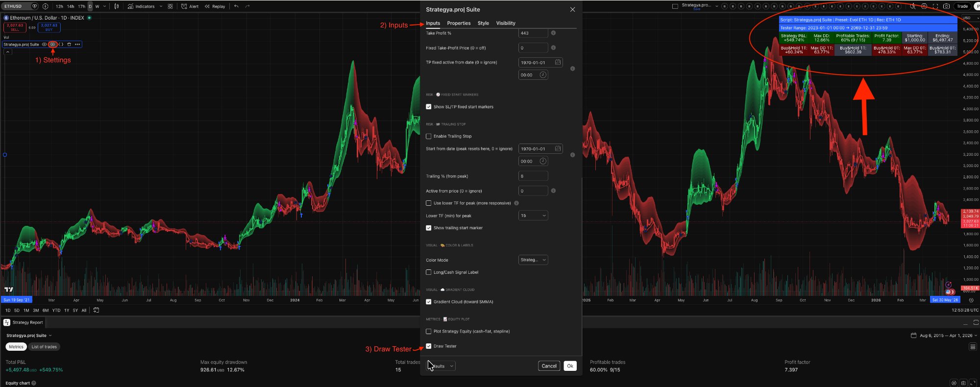980x387 pixels.
Task: Open the candlestick chart type selector
Action: click(117, 6)
